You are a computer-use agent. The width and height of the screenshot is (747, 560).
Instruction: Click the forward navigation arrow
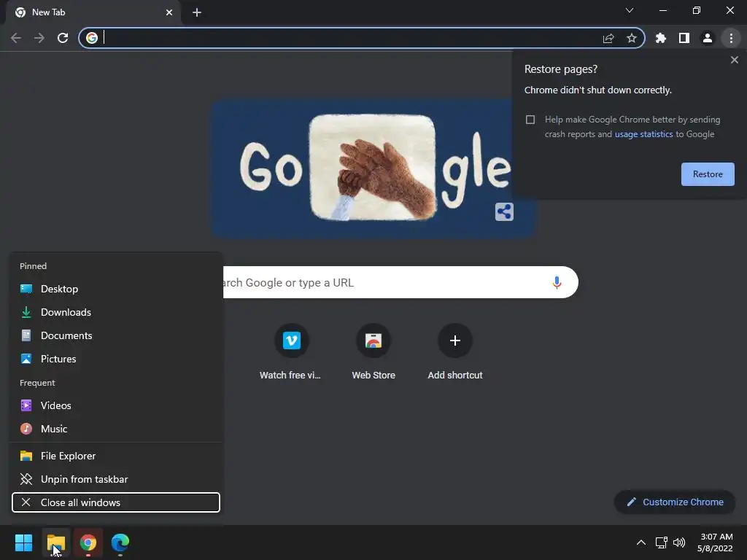pos(39,38)
